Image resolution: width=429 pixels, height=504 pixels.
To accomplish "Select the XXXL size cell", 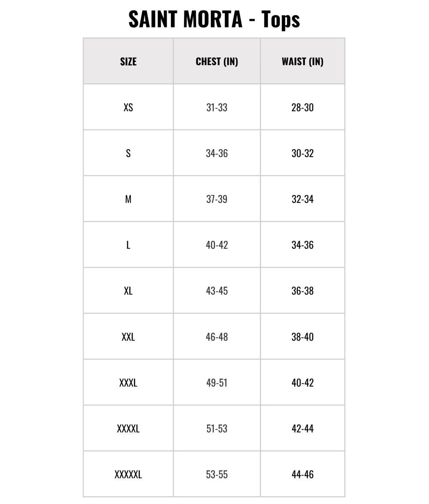I will [128, 383].
